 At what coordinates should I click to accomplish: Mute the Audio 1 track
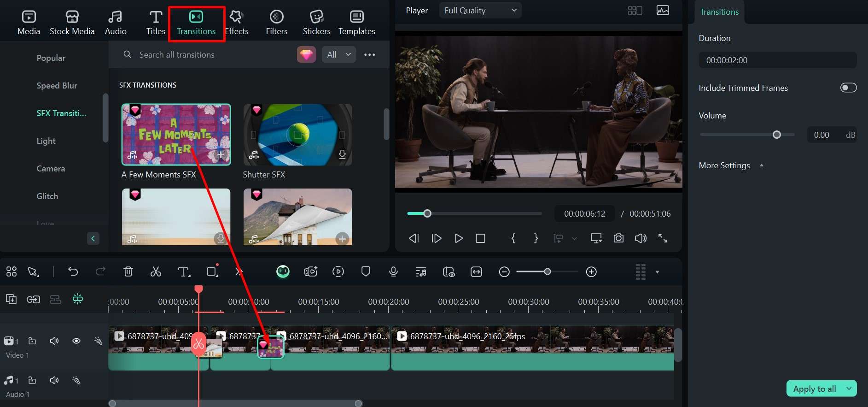[54, 380]
